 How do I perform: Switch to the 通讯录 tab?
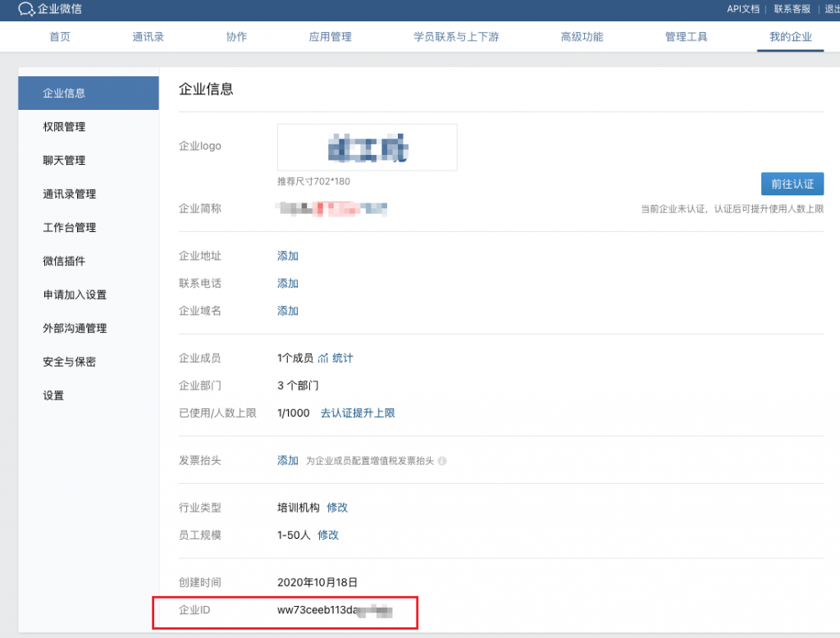tap(148, 37)
